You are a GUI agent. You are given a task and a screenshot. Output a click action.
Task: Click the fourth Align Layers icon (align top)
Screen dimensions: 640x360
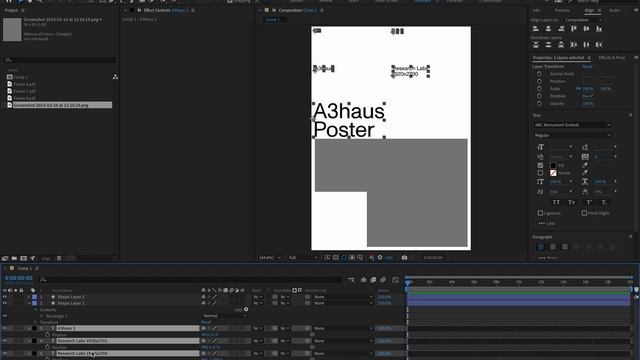click(574, 29)
